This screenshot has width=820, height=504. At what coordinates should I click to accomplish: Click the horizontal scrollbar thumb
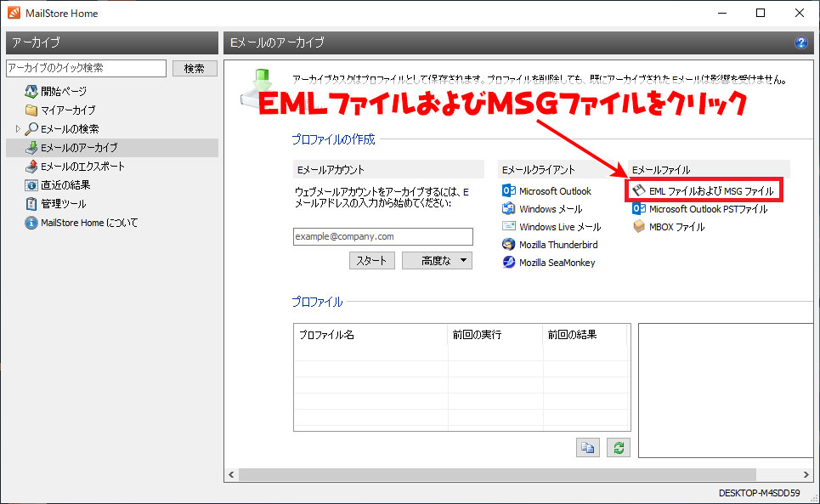pyautogui.click(x=497, y=474)
